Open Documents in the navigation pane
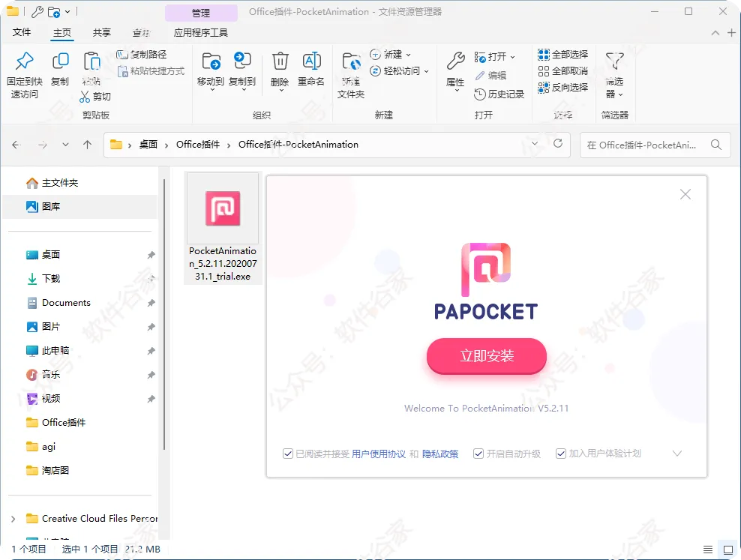The image size is (741, 560). coord(80,303)
